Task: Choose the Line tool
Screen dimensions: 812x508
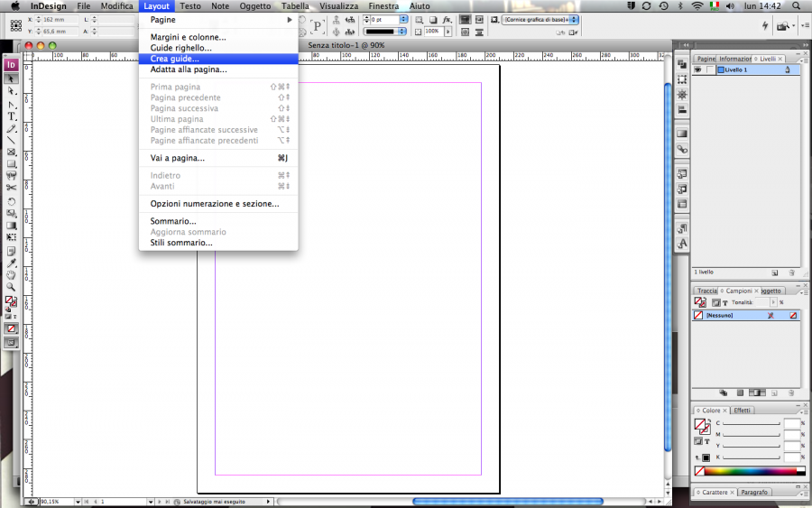Action: pyautogui.click(x=12, y=141)
